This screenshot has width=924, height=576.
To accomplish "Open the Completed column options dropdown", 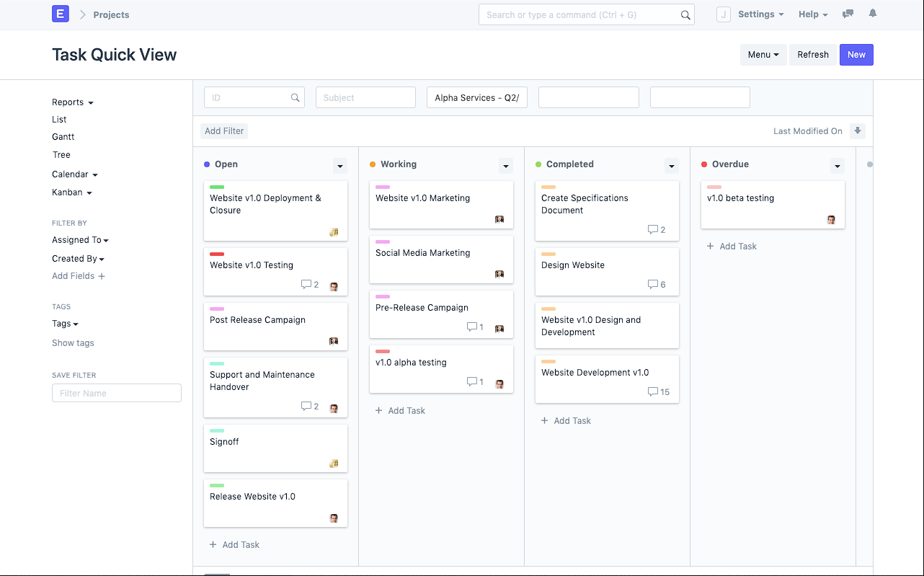I will (672, 166).
